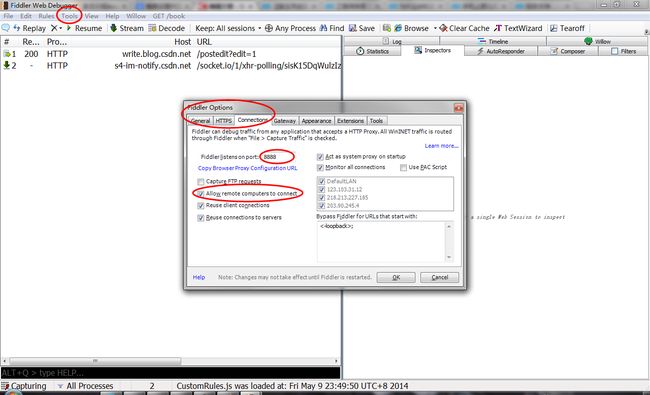The width and height of the screenshot is (650, 395).
Task: Toggle the Capturing status bar indicator
Action: pyautogui.click(x=24, y=386)
